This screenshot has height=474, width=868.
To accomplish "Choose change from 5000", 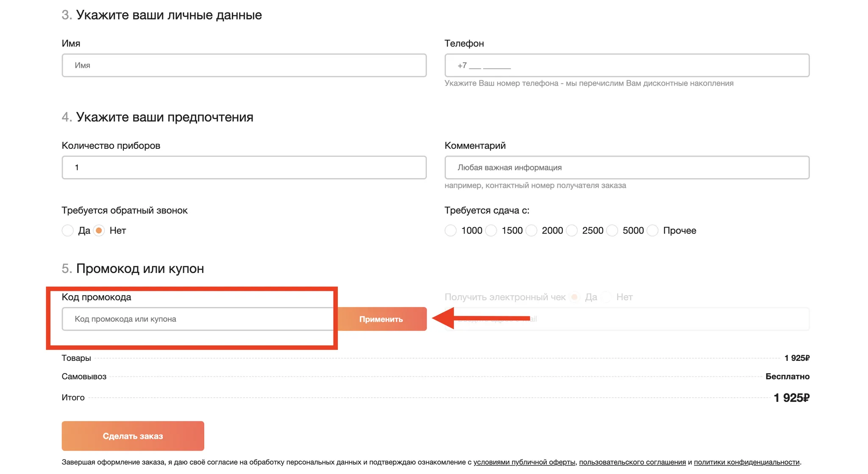I will pyautogui.click(x=612, y=231).
